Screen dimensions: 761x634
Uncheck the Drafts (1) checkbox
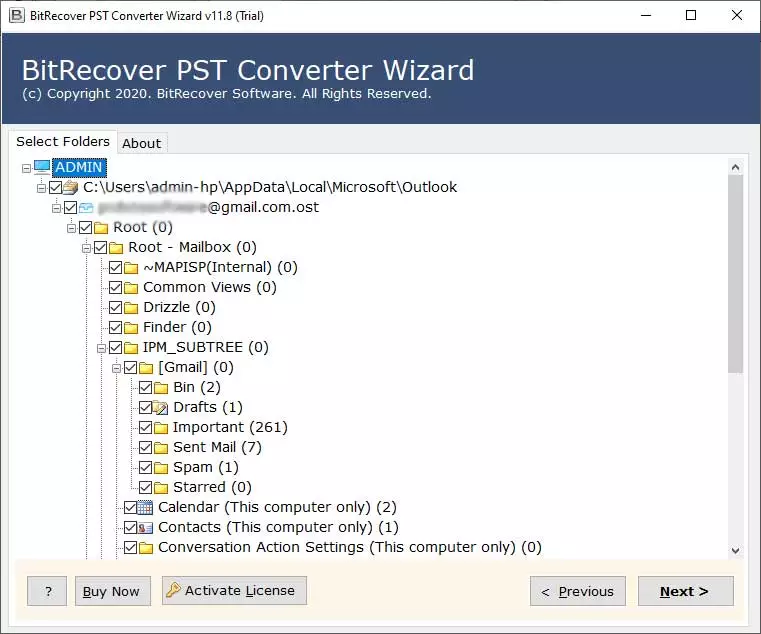click(x=146, y=407)
